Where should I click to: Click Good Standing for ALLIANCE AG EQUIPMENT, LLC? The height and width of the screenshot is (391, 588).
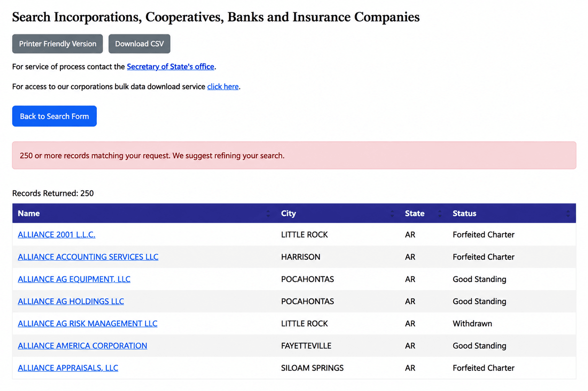tap(479, 279)
